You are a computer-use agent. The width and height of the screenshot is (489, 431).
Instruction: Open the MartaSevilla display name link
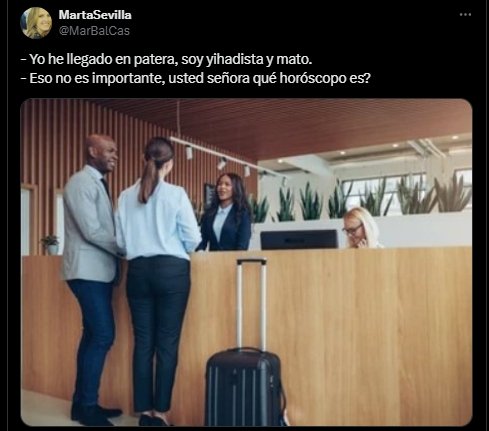pyautogui.click(x=95, y=15)
